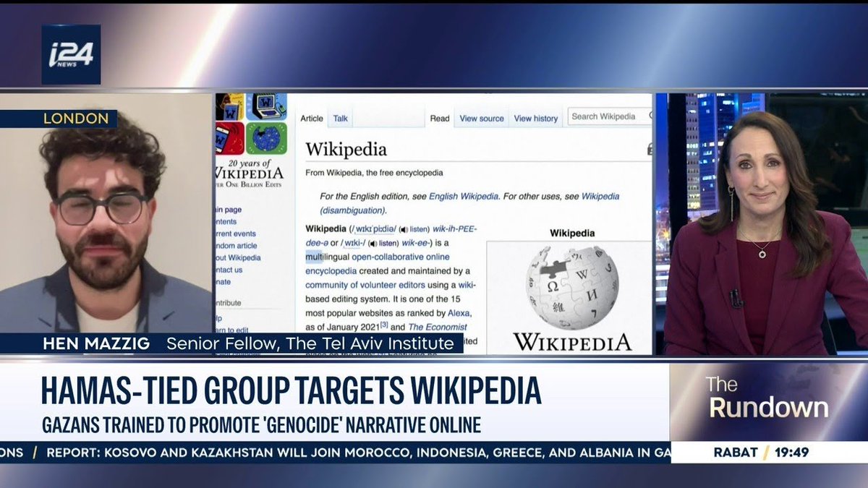Click 'Senior Fellow, The Tel Aviv Institute' caption
Viewport: 868px width, 488px height.
310,343
